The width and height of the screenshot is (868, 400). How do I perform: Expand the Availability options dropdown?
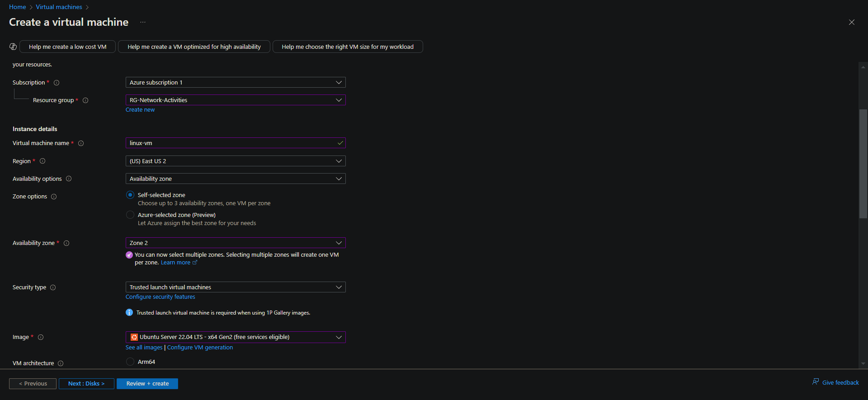[236, 179]
